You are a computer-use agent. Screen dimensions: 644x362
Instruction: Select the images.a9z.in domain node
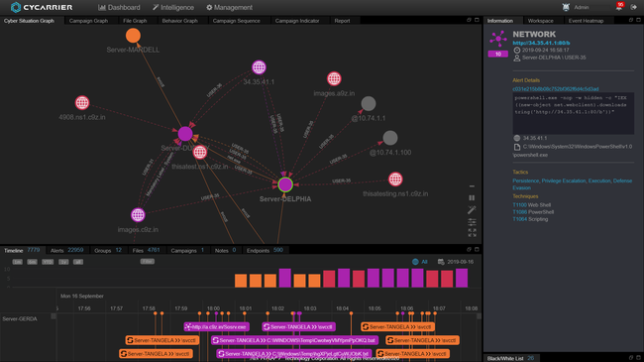334,78
